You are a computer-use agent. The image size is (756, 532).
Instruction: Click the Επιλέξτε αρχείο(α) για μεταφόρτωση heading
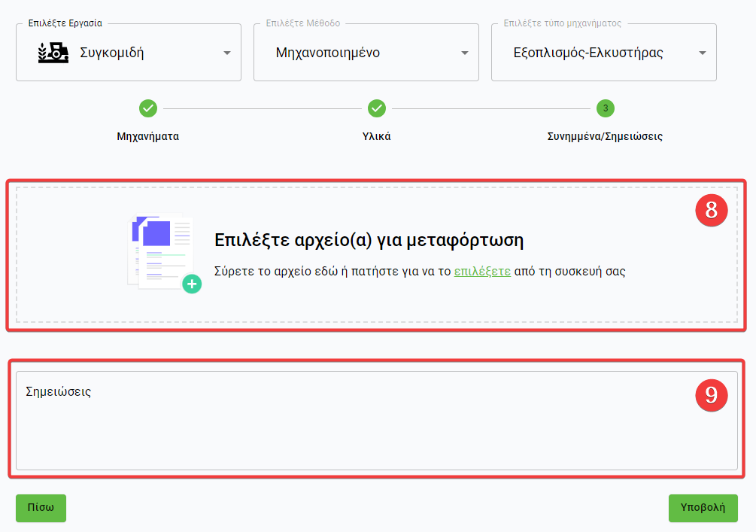(x=369, y=240)
